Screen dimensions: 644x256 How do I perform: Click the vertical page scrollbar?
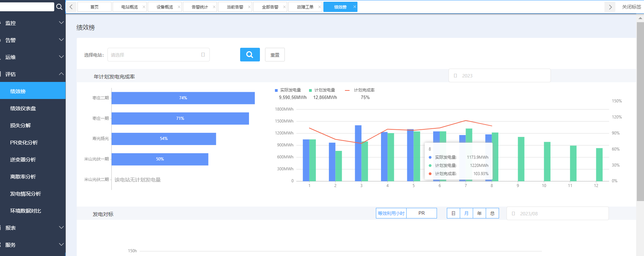640,112
